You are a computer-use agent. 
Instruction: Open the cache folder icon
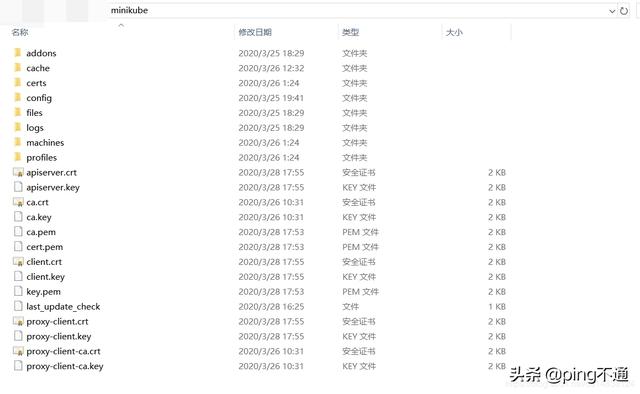18,68
